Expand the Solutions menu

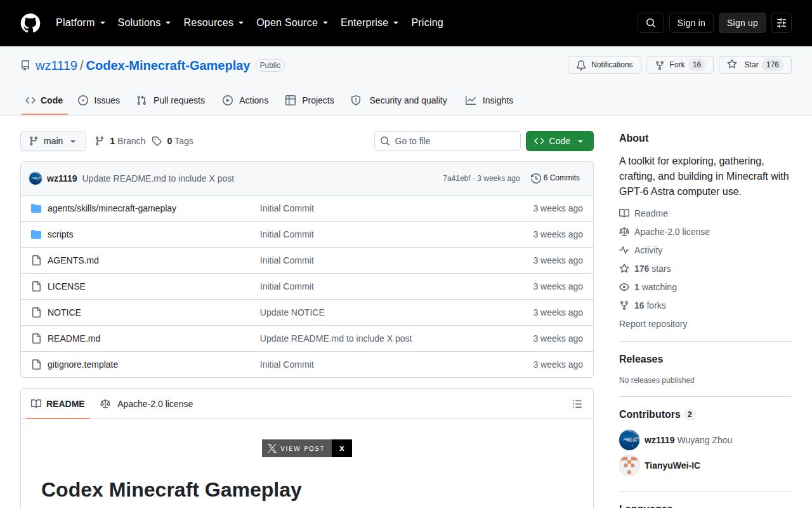tap(144, 23)
